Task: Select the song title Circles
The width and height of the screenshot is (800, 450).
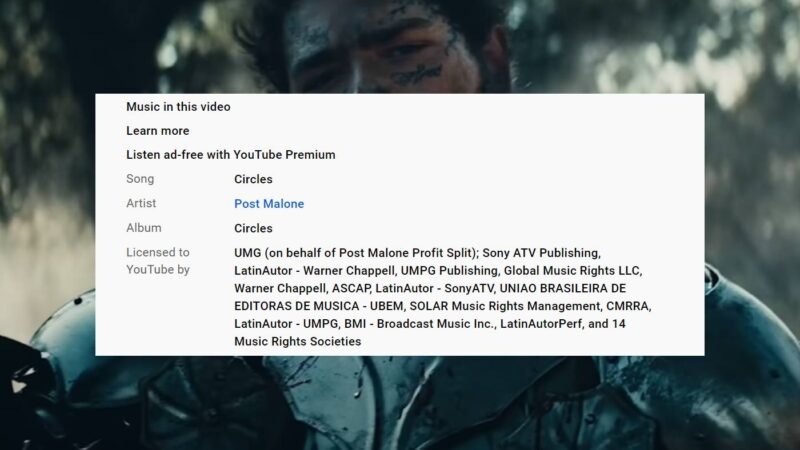Action: tap(253, 179)
